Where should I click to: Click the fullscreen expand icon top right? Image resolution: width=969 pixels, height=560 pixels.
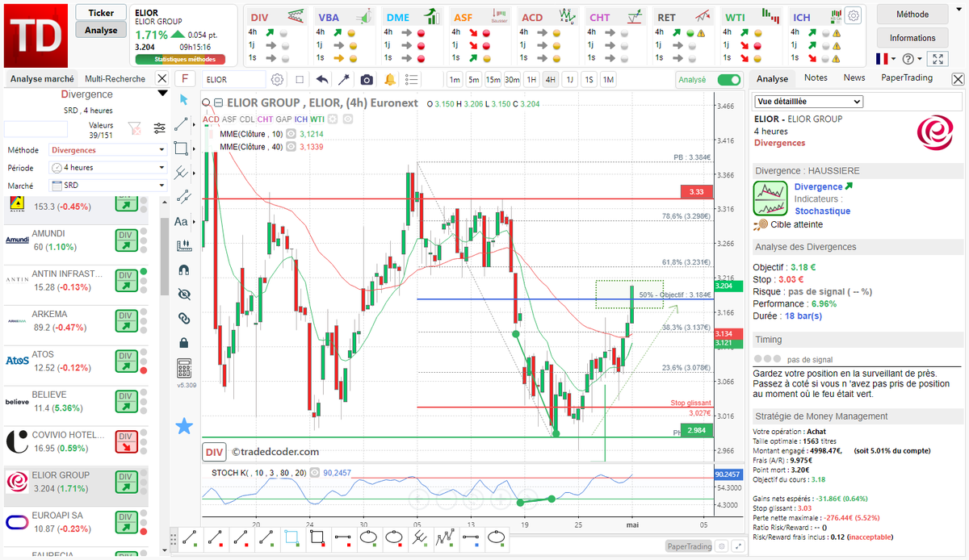tap(937, 59)
